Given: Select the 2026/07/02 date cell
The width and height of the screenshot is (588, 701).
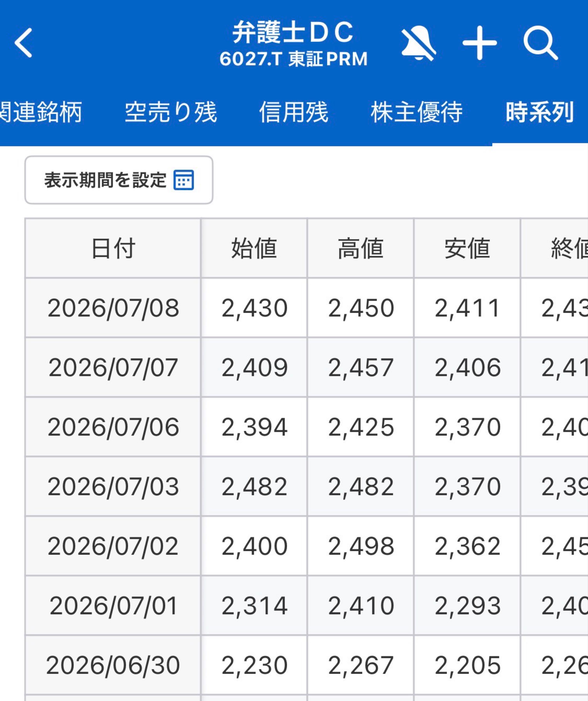Looking at the screenshot, I should tap(113, 546).
